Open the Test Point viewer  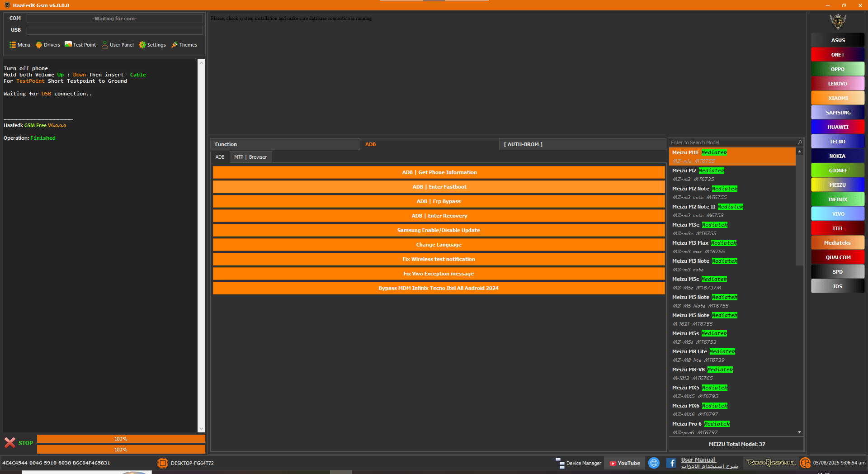click(x=80, y=45)
